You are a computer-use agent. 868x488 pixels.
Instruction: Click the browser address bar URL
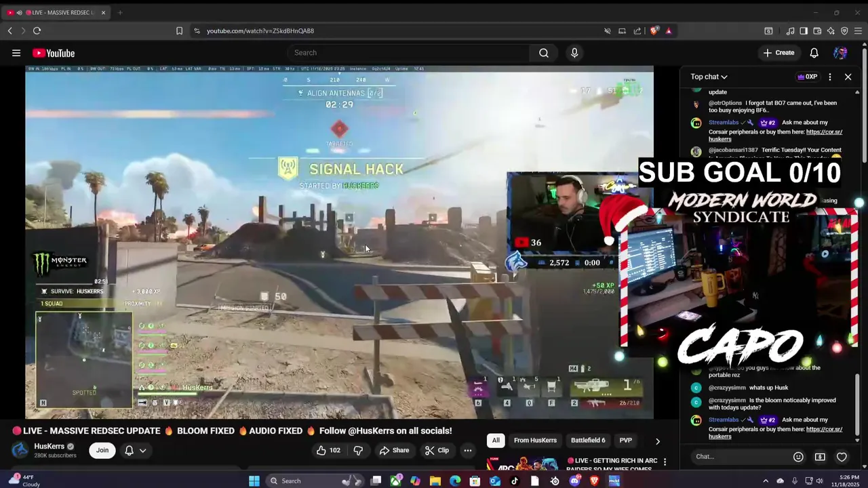point(260,30)
